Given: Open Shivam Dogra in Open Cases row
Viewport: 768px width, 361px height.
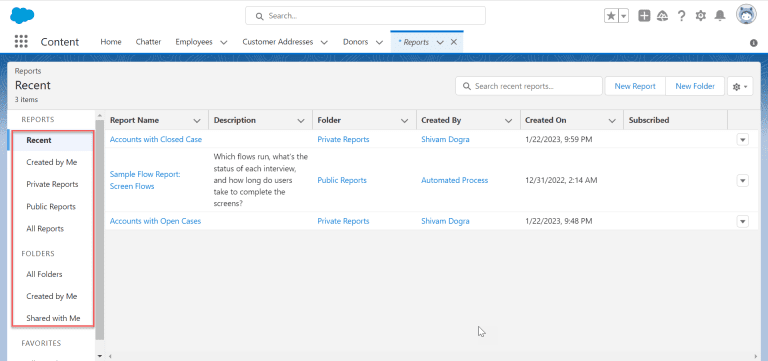Looking at the screenshot, I should click(445, 221).
